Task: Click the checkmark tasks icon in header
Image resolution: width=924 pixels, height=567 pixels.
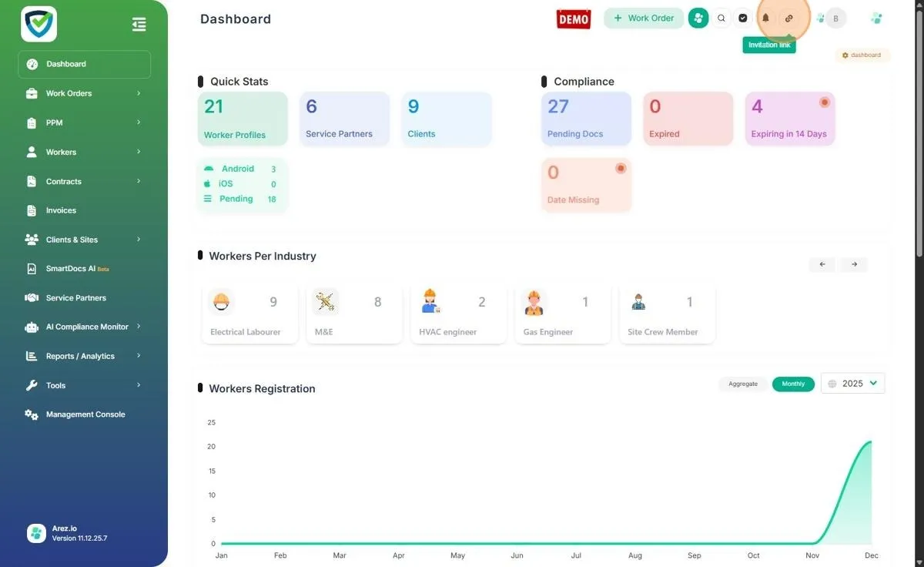Action: pyautogui.click(x=743, y=18)
